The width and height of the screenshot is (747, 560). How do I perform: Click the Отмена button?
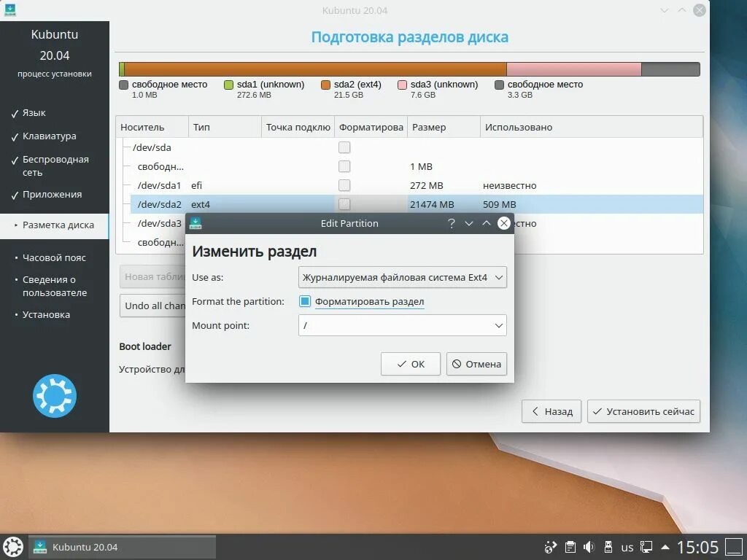[476, 364]
